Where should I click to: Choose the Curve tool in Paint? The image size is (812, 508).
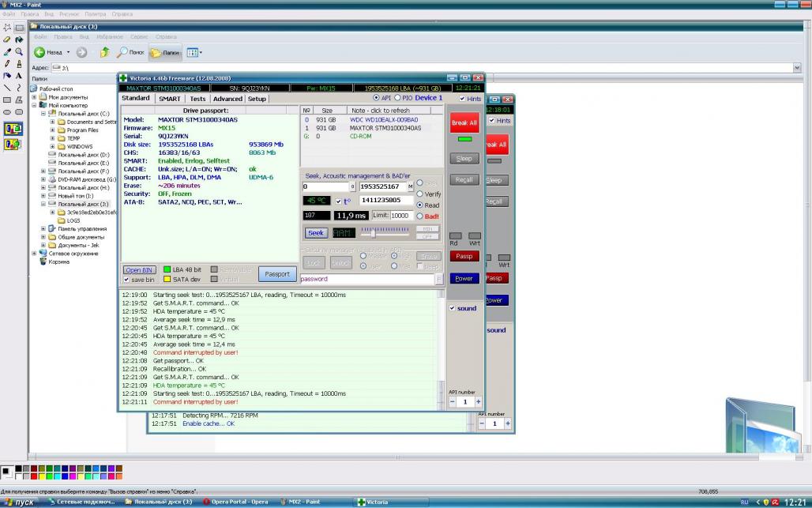19,88
